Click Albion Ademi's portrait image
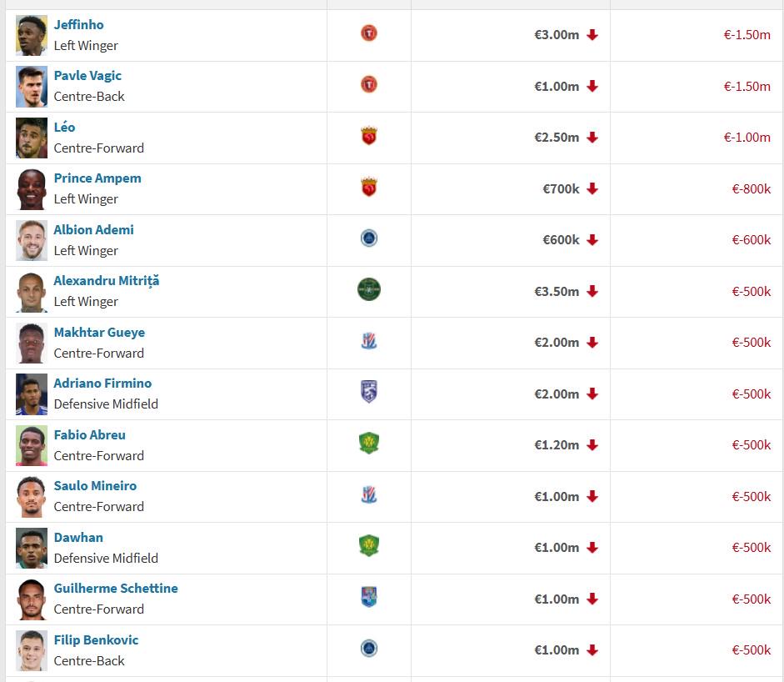The image size is (784, 682). 32,240
